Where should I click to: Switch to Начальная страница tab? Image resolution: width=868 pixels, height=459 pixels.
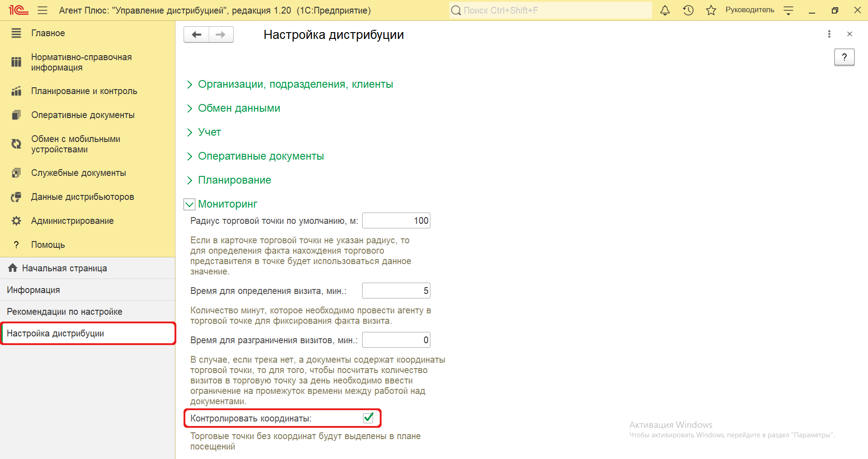click(x=87, y=268)
